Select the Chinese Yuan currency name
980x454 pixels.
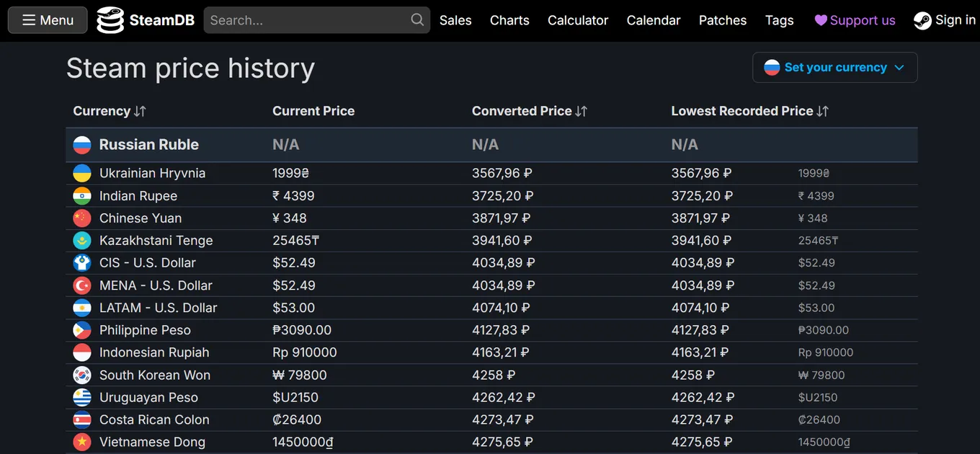pos(141,218)
